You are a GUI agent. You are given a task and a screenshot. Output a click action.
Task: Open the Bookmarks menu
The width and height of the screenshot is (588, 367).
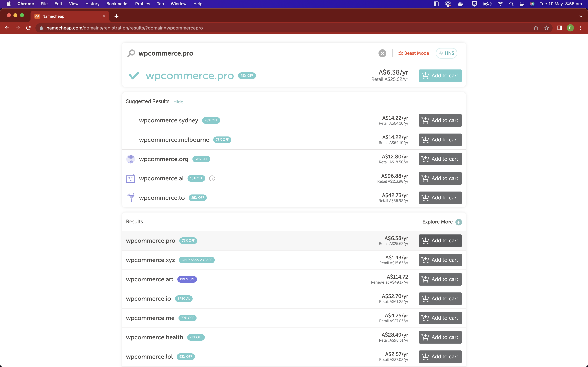click(117, 4)
